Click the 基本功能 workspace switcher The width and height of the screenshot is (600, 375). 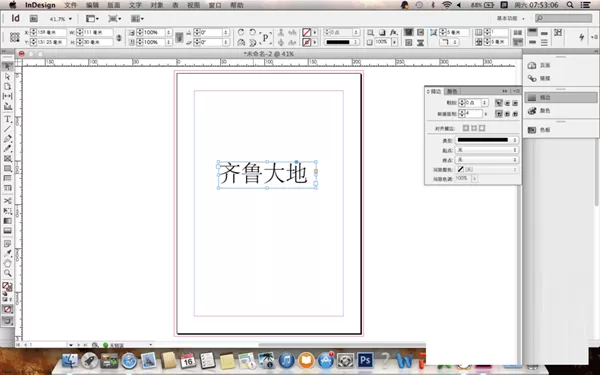(510, 18)
